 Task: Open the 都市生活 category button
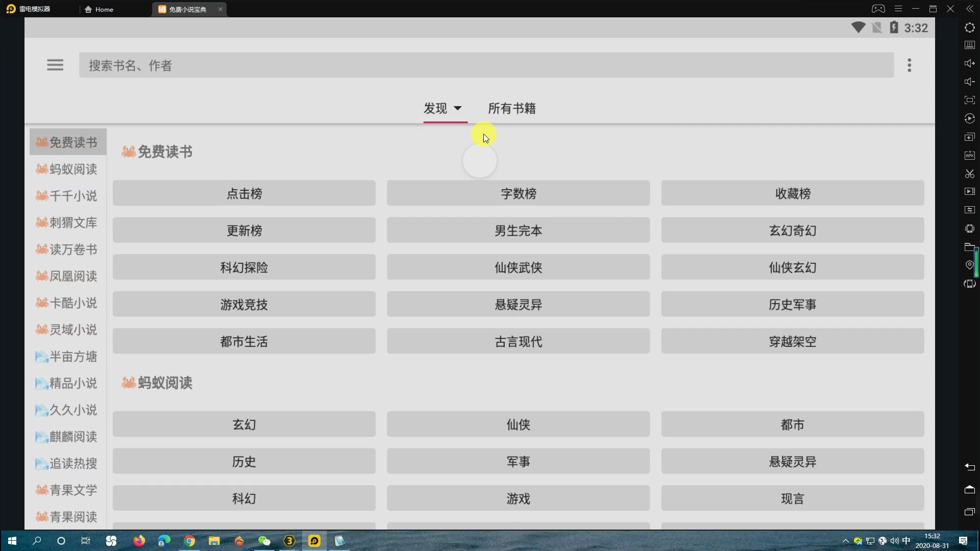coord(244,341)
